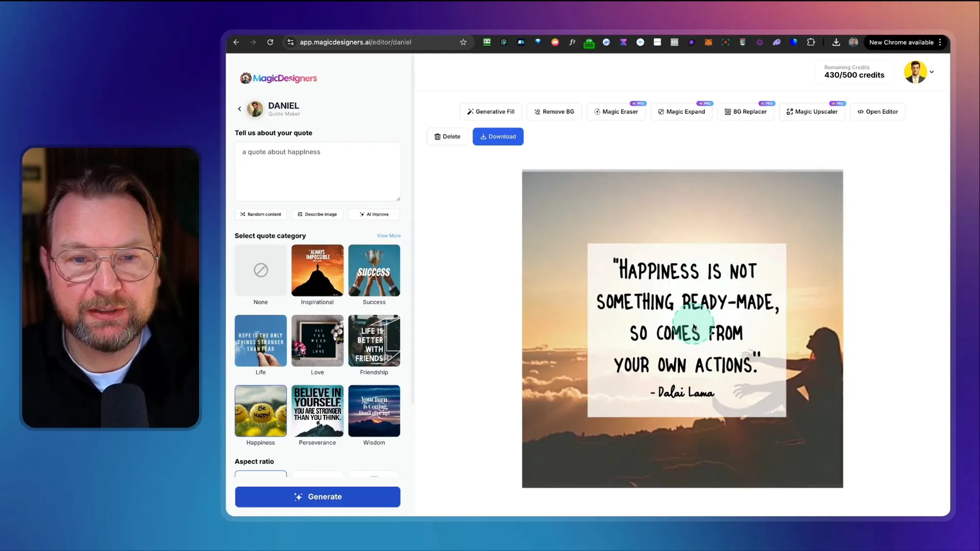Click the 'Aspect ratio' heading

(x=254, y=462)
